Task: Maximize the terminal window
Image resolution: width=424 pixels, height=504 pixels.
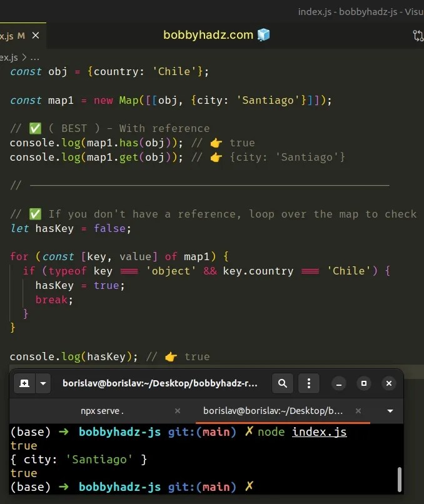Action: coord(364,383)
